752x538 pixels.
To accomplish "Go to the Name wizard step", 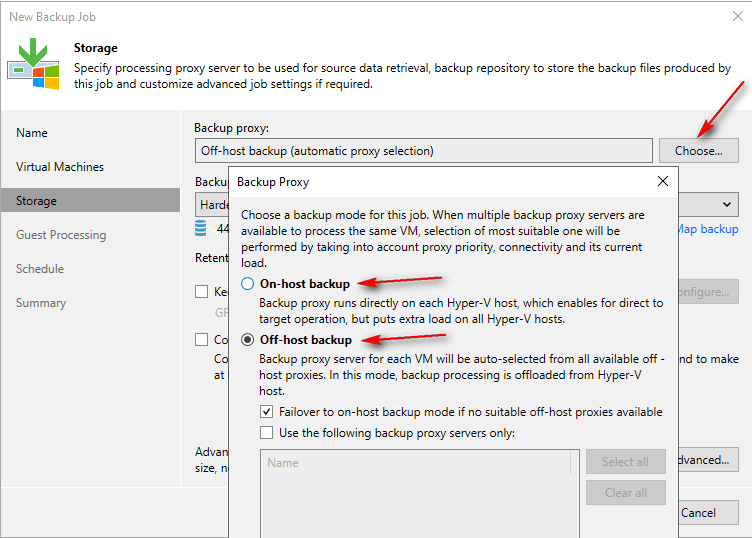I will coord(32,133).
